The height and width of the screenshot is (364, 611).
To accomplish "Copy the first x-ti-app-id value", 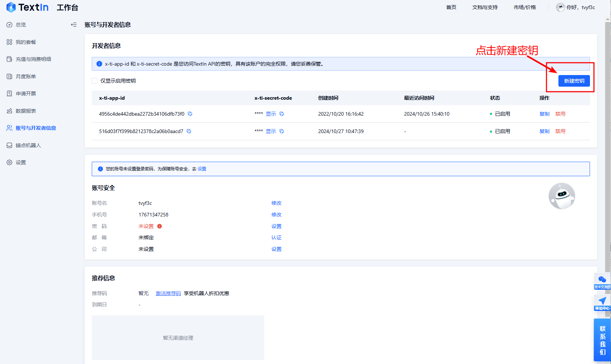I will point(190,114).
